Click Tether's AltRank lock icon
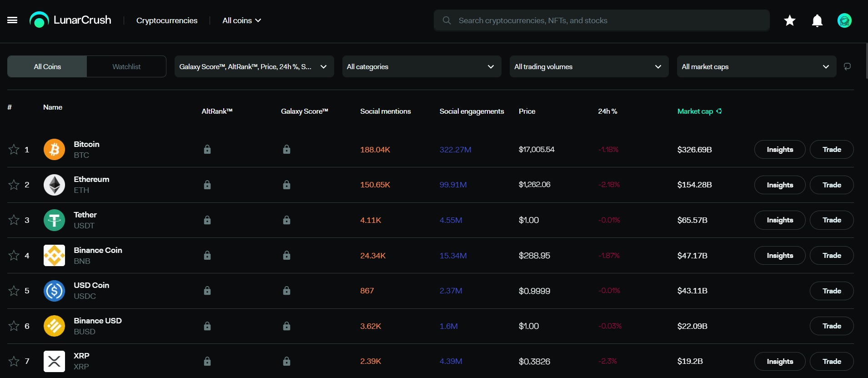This screenshot has width=868, height=378. (x=207, y=220)
